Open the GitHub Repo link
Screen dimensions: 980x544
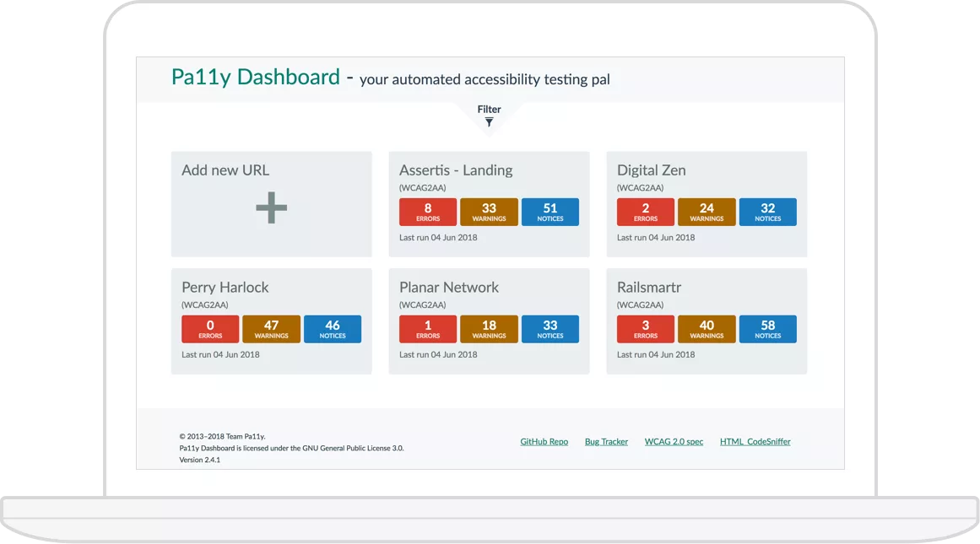(544, 442)
